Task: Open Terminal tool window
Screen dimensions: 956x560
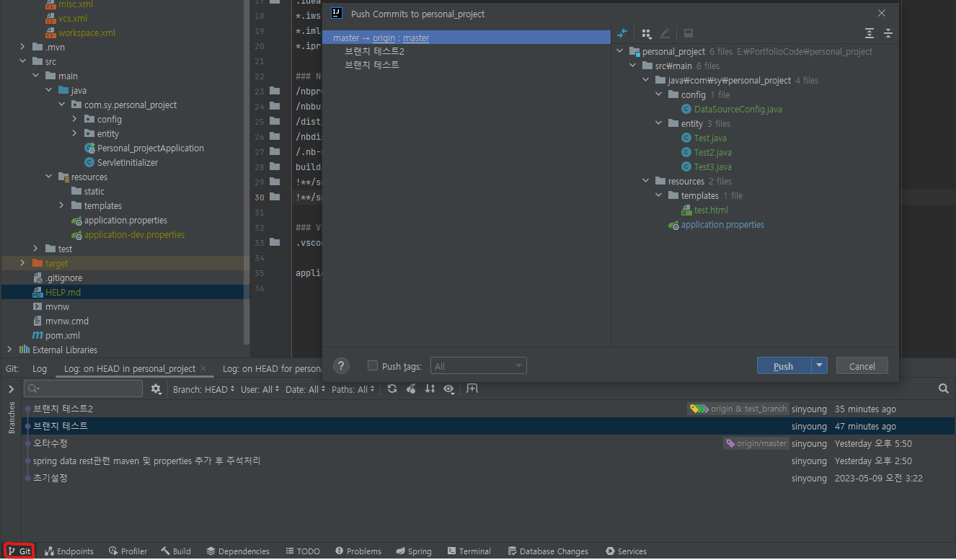Action: tap(469, 551)
